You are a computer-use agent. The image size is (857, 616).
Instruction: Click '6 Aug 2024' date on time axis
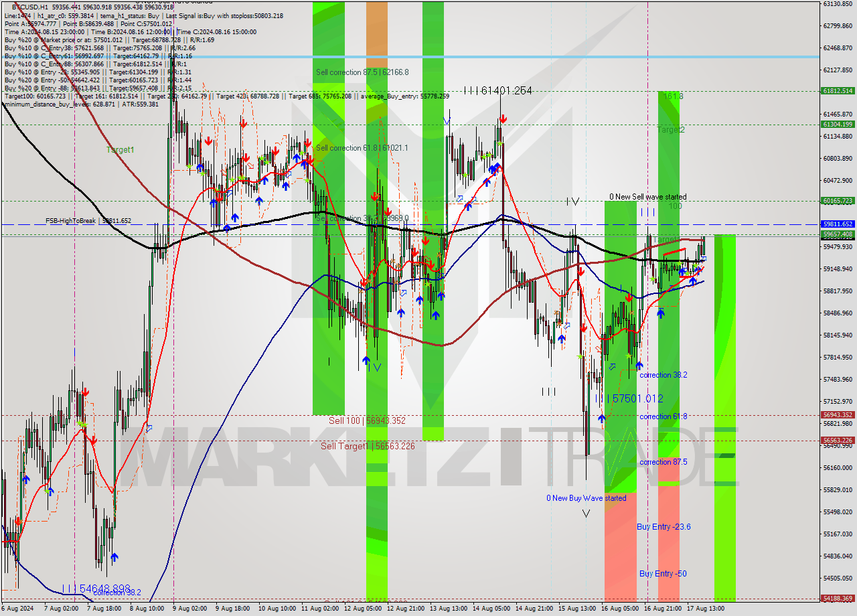click(16, 609)
